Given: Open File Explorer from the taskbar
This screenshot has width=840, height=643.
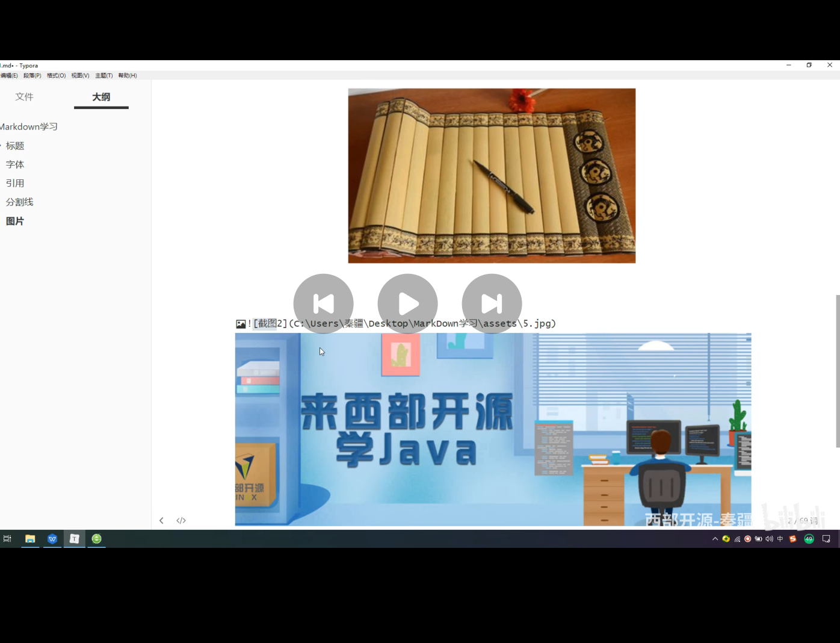Looking at the screenshot, I should 30,539.
